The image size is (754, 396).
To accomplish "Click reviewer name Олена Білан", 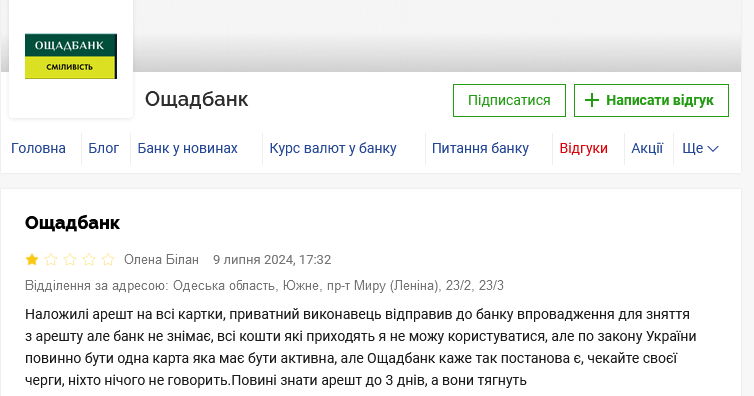I will pos(162,260).
